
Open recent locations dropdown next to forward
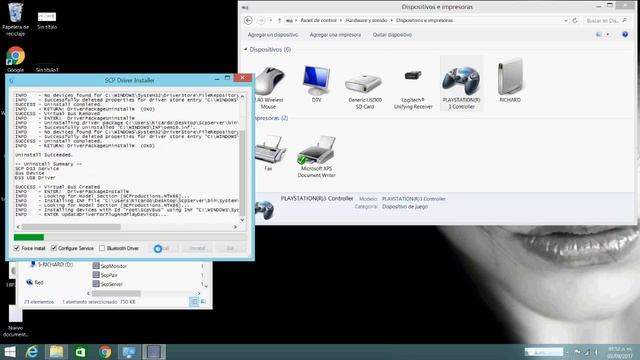270,20
